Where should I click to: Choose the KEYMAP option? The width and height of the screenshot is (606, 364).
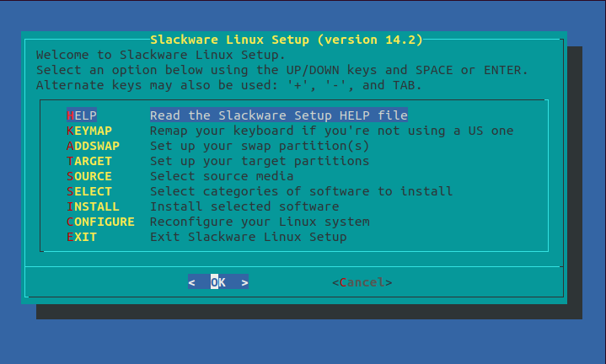pyautogui.click(x=88, y=131)
